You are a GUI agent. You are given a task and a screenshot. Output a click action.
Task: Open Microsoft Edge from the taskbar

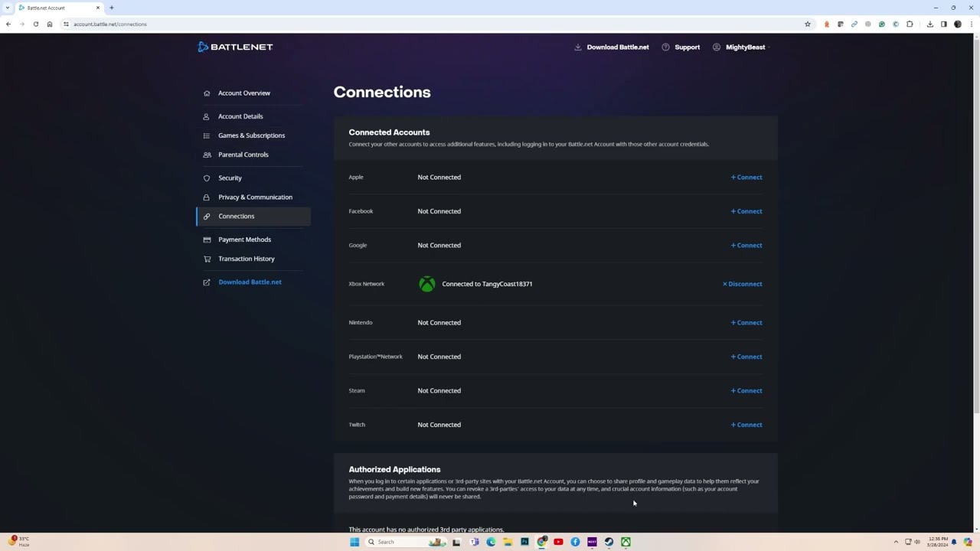click(491, 542)
